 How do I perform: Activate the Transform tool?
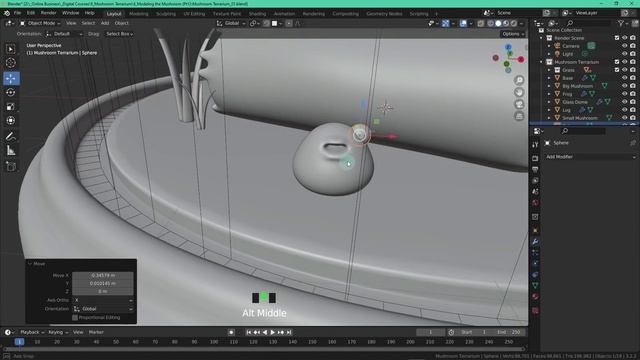tap(11, 121)
